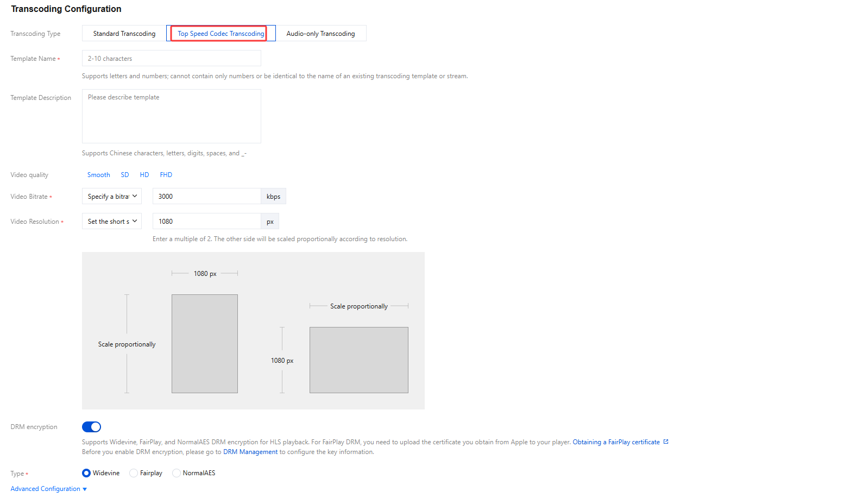Select Widevine DRM type
The width and height of the screenshot is (850, 504).
[86, 473]
